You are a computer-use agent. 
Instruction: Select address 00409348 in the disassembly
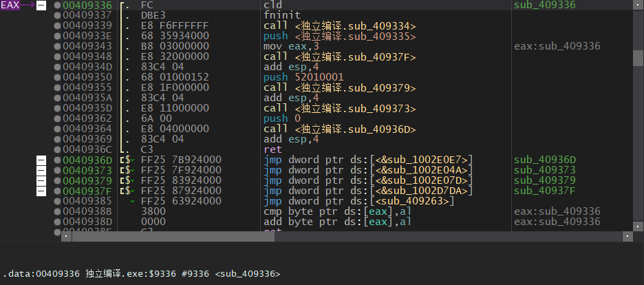(x=87, y=56)
